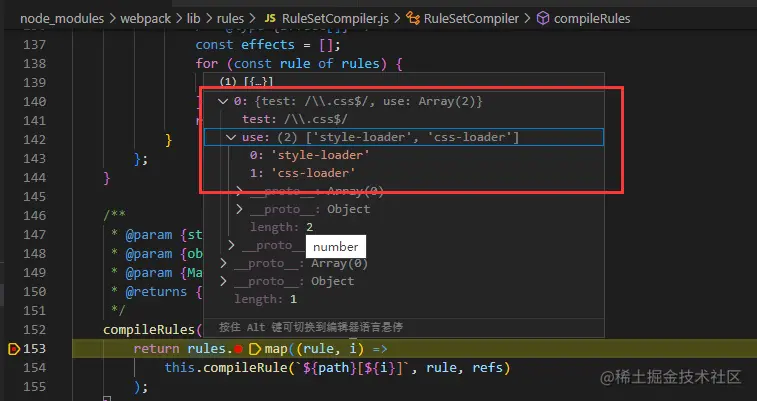
Task: Click line number 154 in gutter
Action: coord(34,368)
